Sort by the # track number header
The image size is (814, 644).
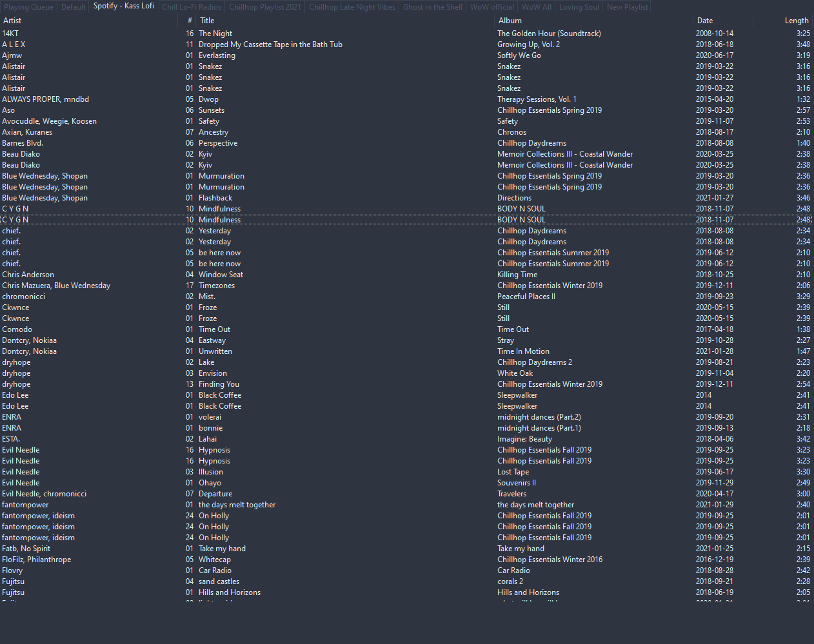point(190,21)
